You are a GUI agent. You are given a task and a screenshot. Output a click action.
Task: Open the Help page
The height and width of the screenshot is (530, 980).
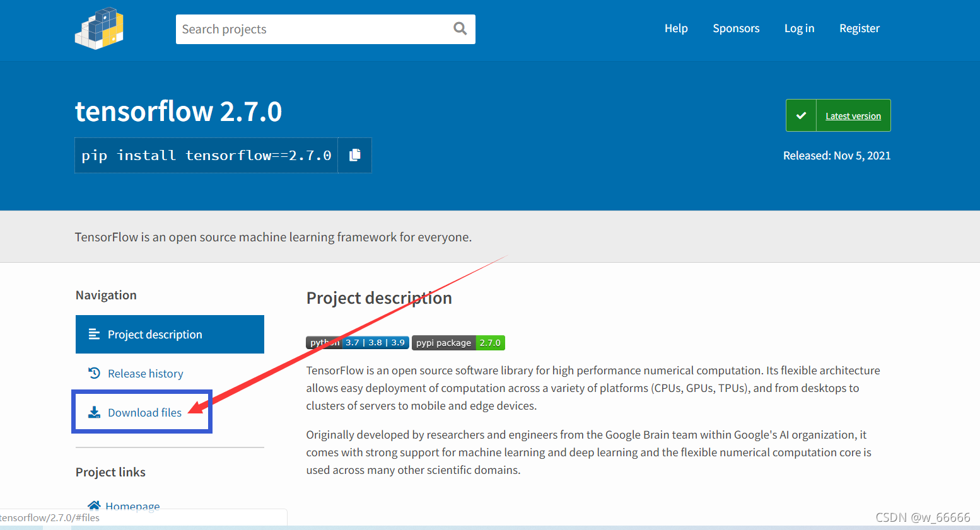[x=676, y=28]
